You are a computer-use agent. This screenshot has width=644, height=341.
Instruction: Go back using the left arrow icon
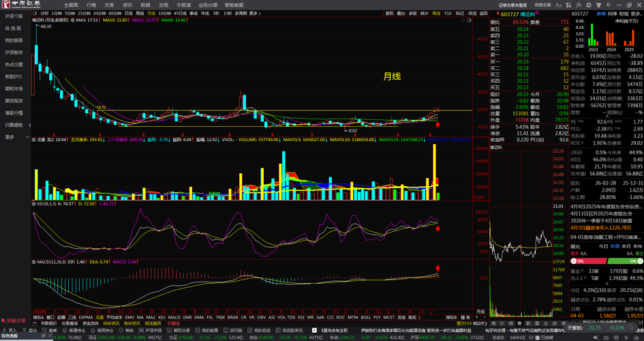coord(609,5)
